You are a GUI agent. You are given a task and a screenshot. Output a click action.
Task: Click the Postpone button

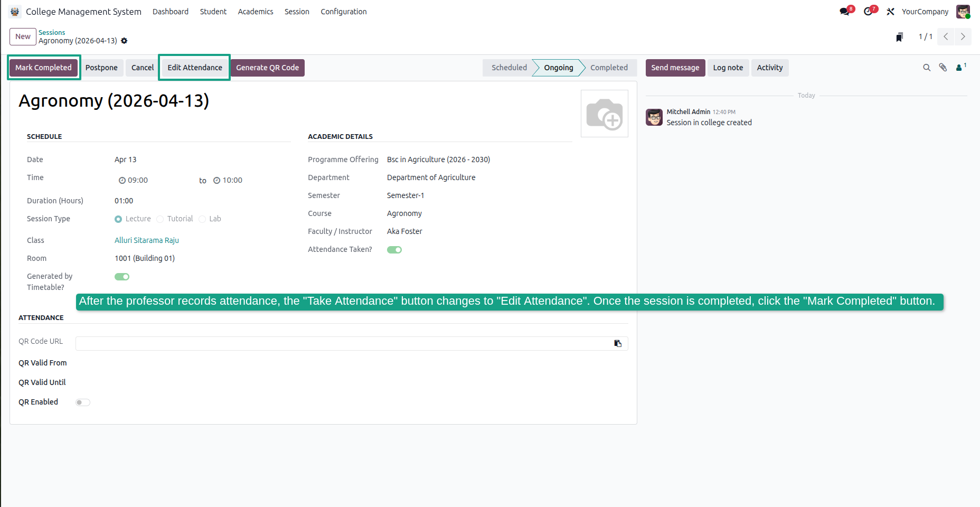101,68
